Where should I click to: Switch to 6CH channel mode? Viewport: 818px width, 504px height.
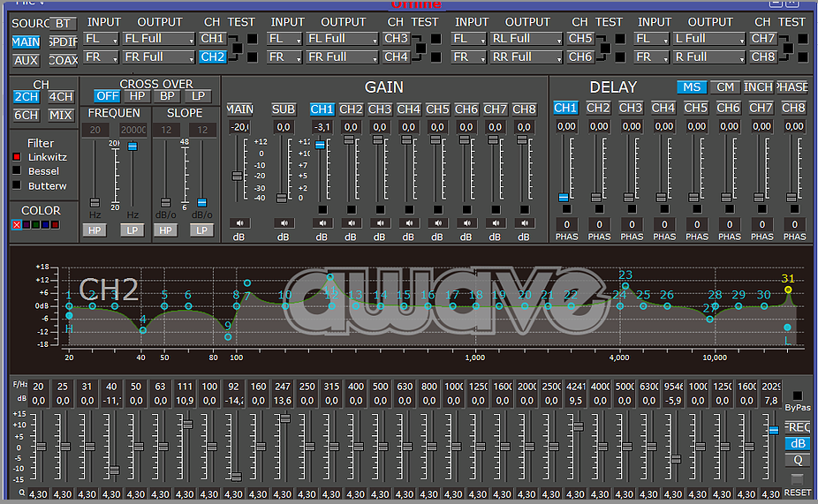coord(27,115)
